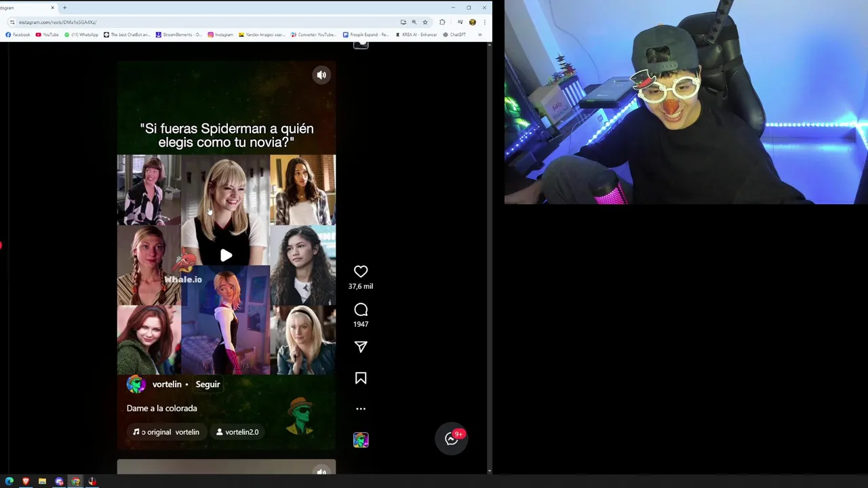Open Discord from the taskbar
Image resolution: width=868 pixels, height=488 pixels.
(x=59, y=481)
